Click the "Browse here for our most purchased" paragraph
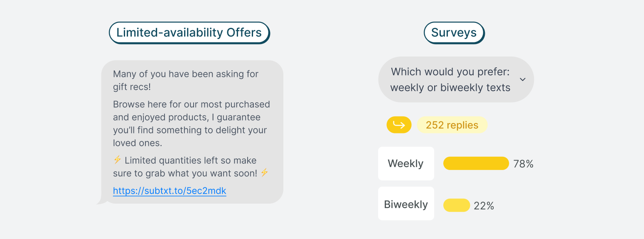This screenshot has width=644, height=239. click(191, 123)
